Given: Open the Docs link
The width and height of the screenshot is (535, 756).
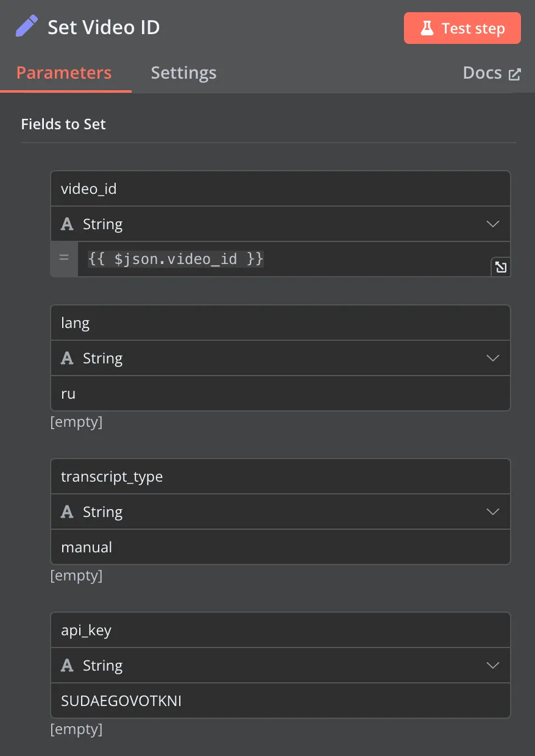Looking at the screenshot, I should pyautogui.click(x=483, y=73).
